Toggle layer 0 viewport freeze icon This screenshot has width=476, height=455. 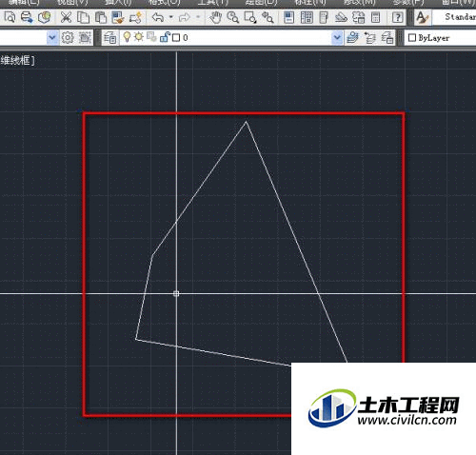(x=151, y=37)
